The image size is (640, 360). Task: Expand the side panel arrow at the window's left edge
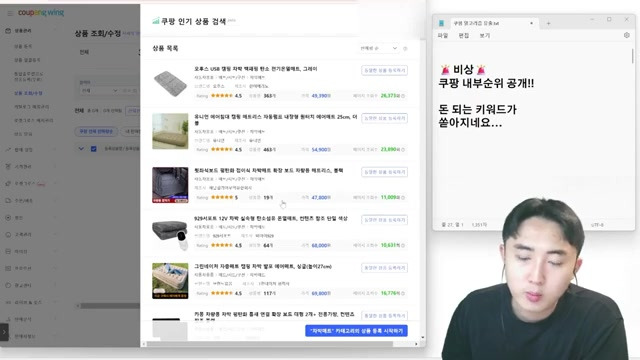[4, 332]
